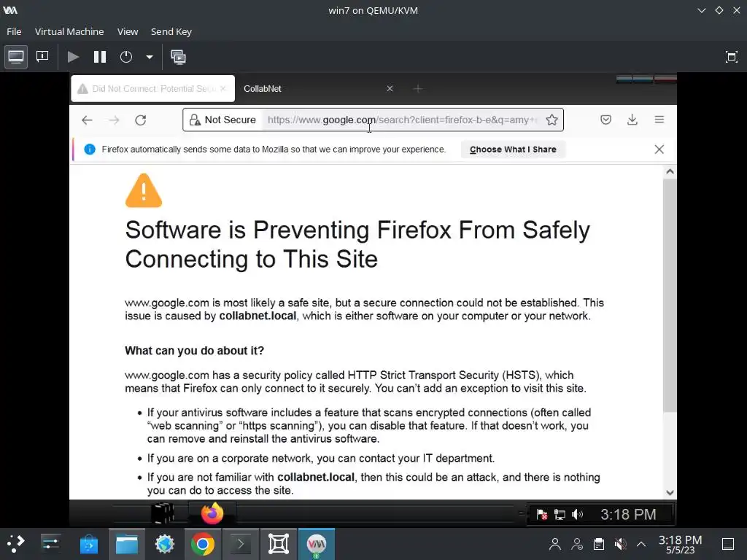Screen dimensions: 747x560
Task: Click What can you do about it? heading
Action: click(x=194, y=351)
